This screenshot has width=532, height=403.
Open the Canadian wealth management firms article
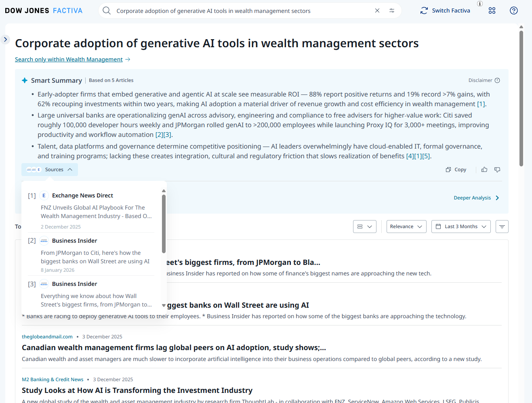coord(174,348)
